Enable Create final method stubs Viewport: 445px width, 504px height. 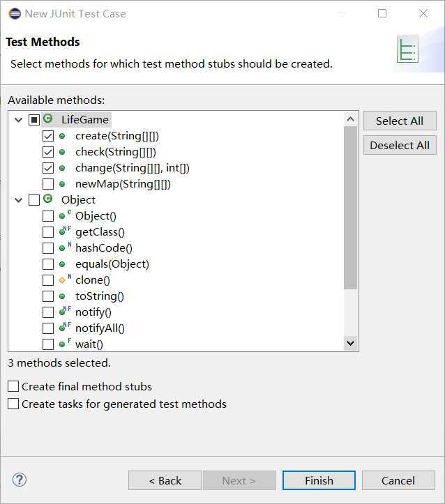[x=13, y=386]
